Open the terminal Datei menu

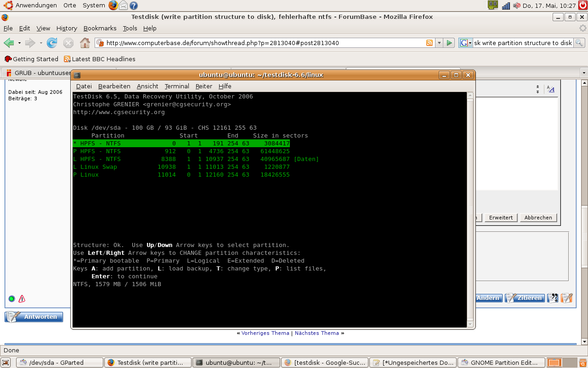coord(84,86)
